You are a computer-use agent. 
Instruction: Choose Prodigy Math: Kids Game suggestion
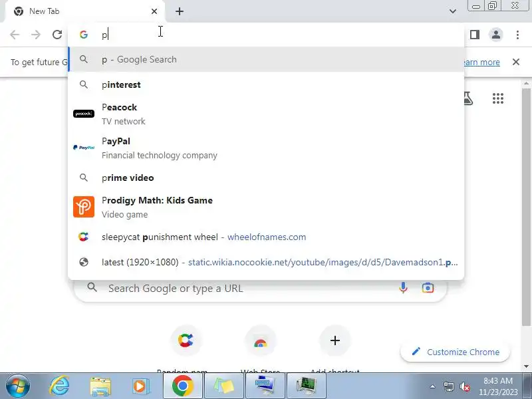click(x=266, y=207)
